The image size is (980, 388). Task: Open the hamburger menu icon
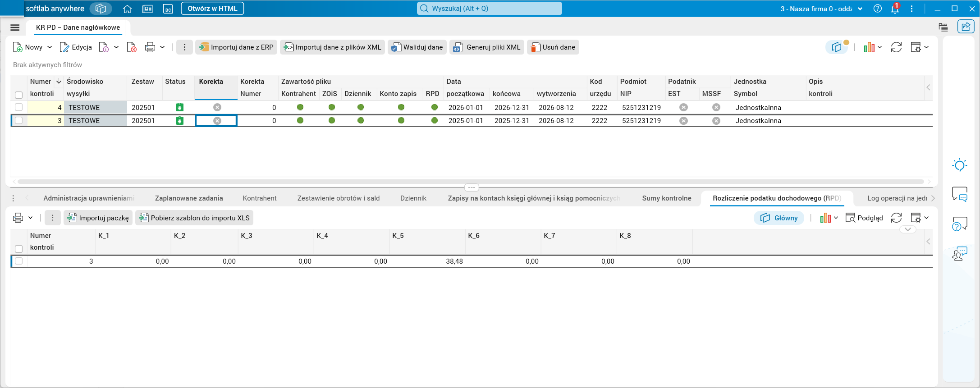coord(15,27)
